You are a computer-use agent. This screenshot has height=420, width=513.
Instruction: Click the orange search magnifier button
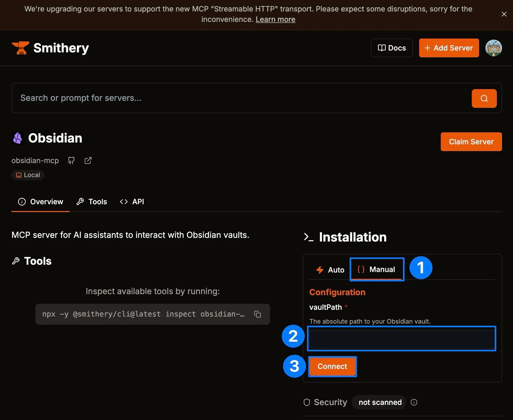(484, 98)
